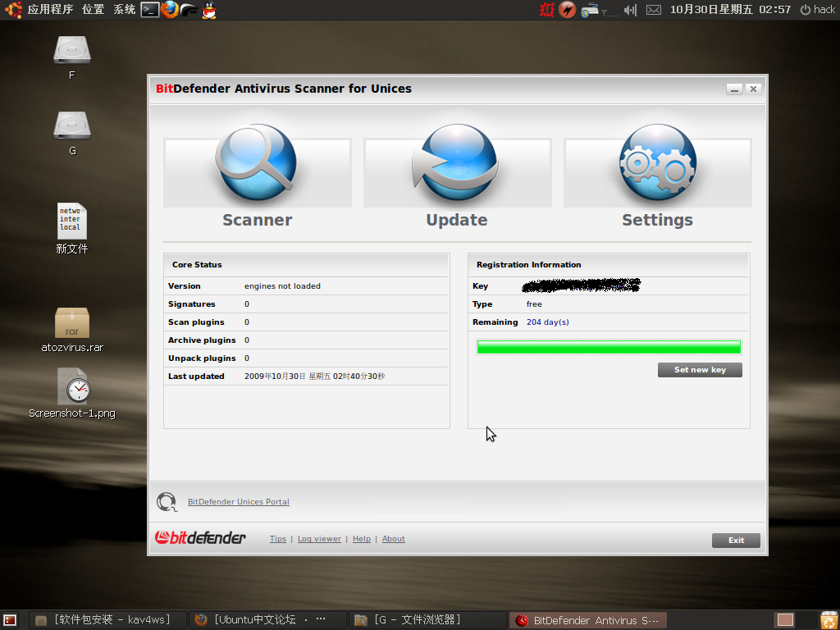Click the workspace switcher in bottom panel

[x=785, y=620]
